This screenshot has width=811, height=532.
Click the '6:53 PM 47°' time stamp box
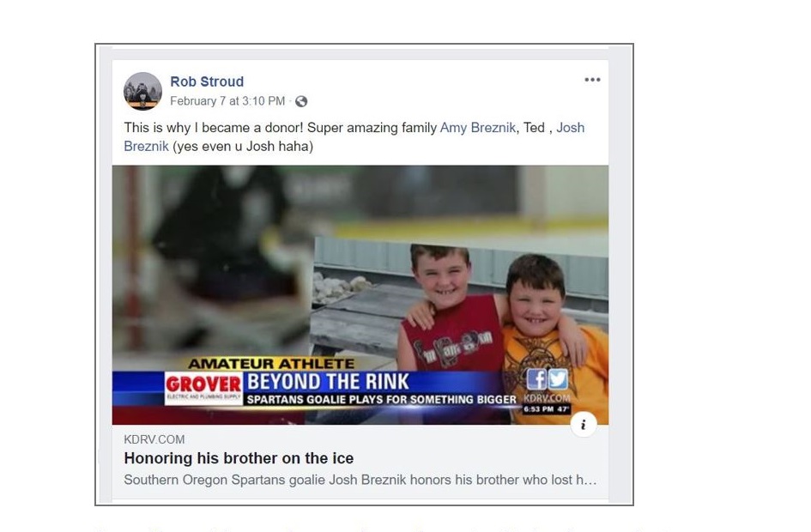tap(546, 409)
